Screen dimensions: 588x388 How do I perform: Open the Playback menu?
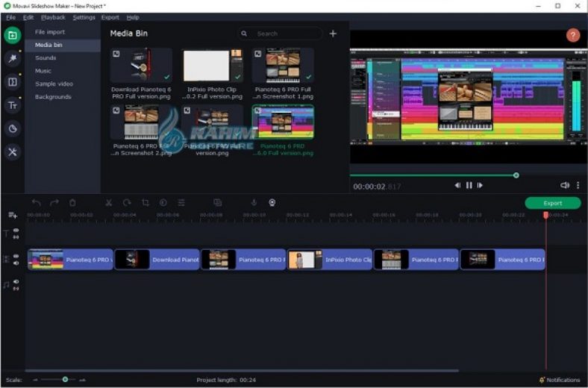tap(53, 17)
